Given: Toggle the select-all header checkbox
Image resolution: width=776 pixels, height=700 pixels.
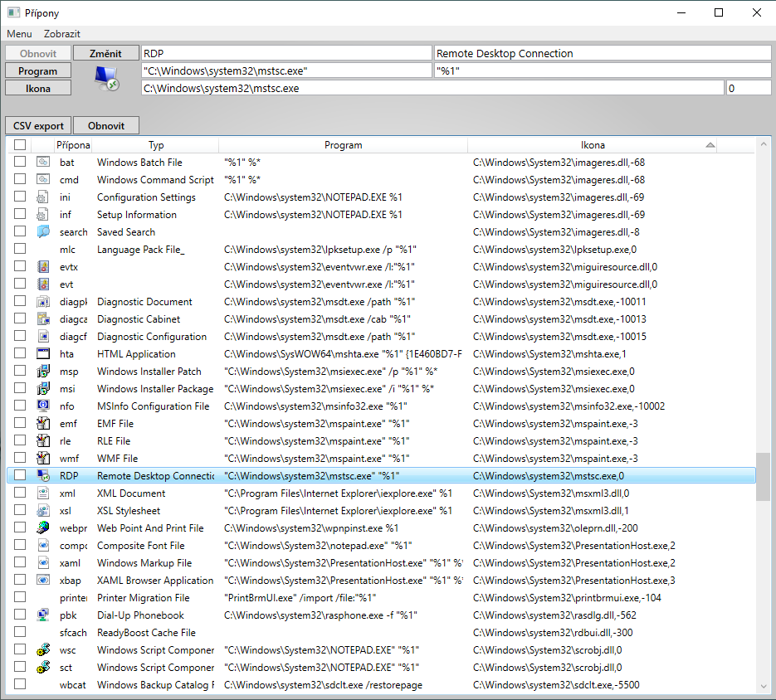Looking at the screenshot, I should (x=20, y=144).
